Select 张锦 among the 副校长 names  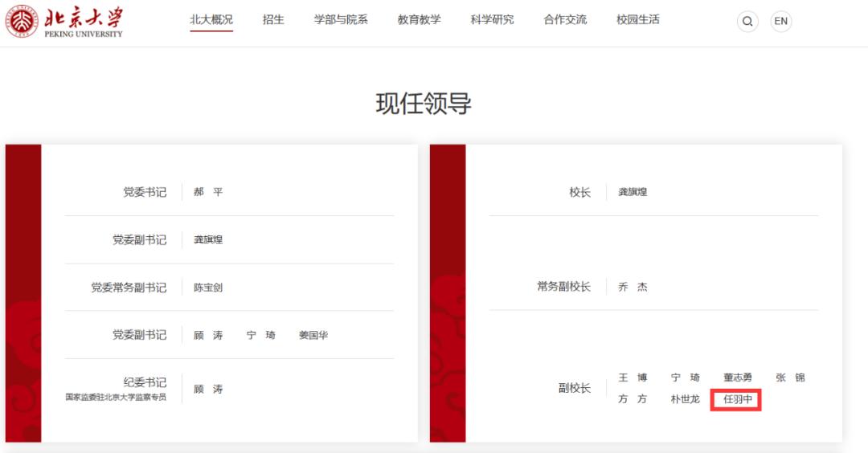(x=791, y=377)
